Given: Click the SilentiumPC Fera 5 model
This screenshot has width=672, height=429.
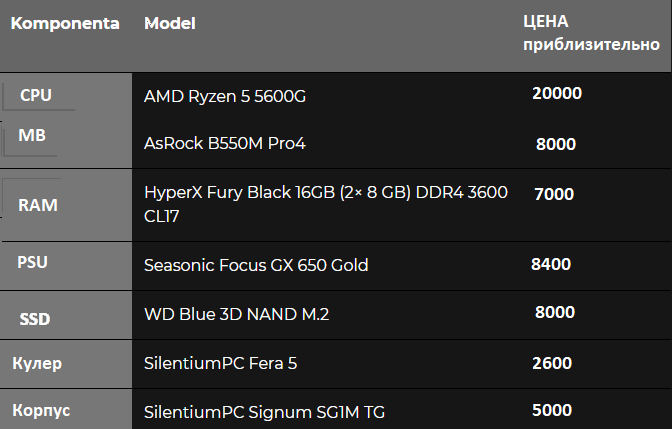Looking at the screenshot, I should pos(220,363).
